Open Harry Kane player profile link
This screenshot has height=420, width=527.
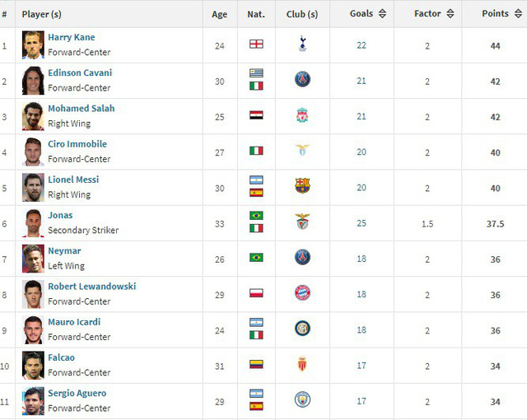[72, 37]
